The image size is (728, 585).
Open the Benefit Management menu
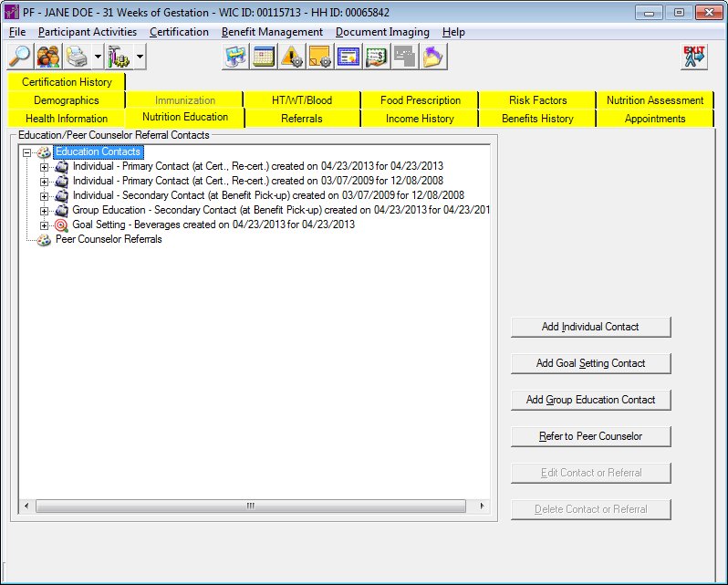(x=272, y=32)
